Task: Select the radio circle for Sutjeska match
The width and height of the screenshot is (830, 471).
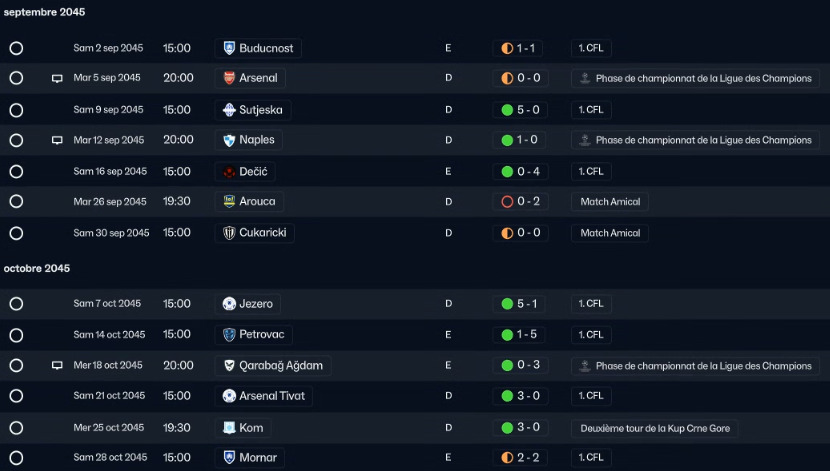Action: 16,110
